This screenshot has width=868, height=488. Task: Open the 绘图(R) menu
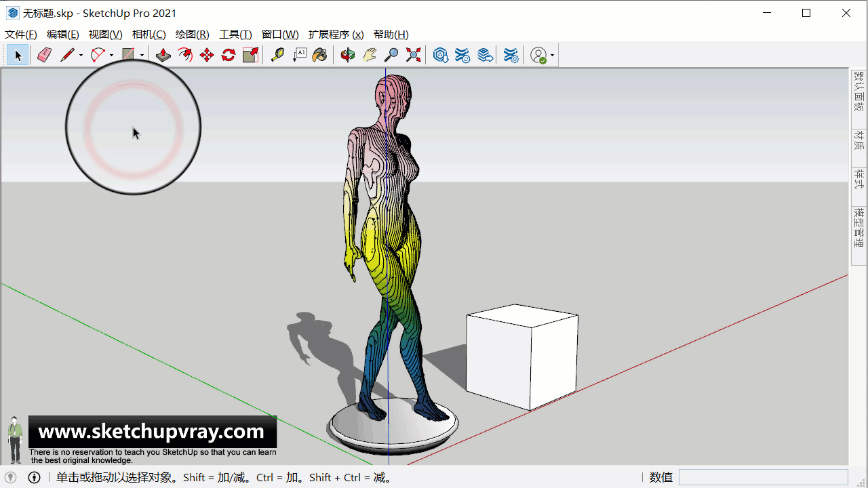192,35
